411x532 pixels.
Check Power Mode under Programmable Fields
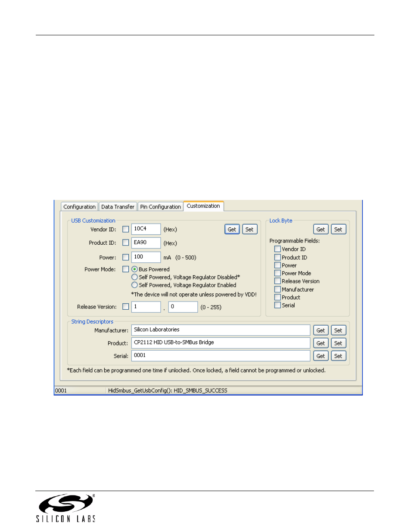pos(277,273)
